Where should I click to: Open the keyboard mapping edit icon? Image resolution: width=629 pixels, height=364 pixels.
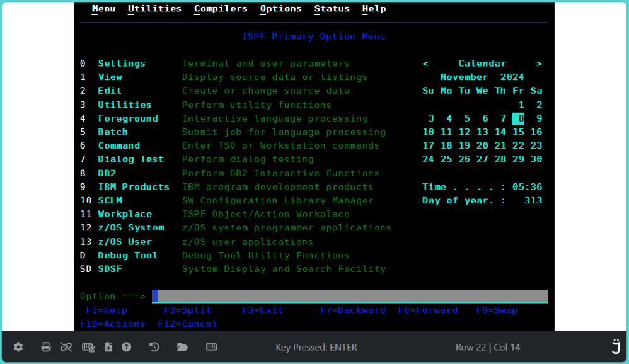[x=88, y=347]
